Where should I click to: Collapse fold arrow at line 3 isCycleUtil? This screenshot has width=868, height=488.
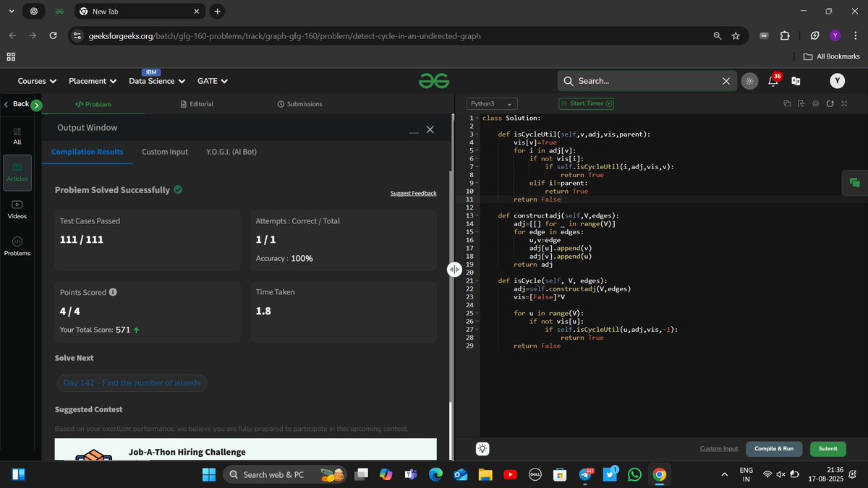tap(477, 134)
